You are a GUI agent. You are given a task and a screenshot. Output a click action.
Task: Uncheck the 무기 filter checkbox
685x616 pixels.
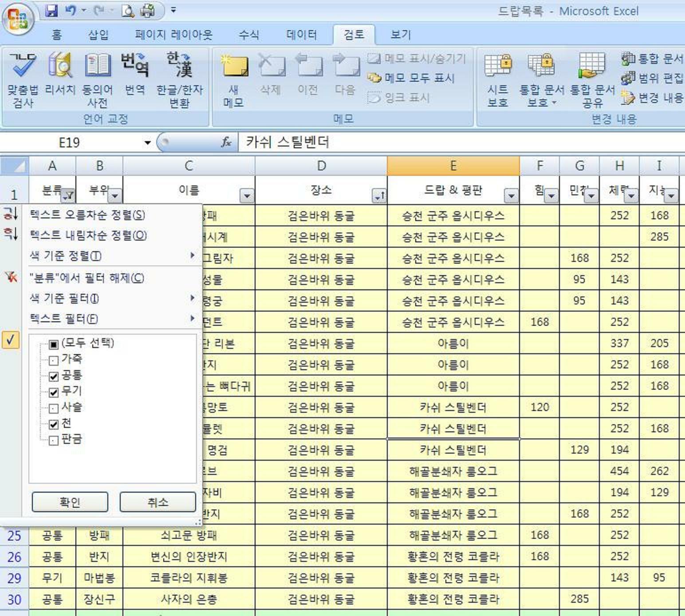click(x=54, y=392)
